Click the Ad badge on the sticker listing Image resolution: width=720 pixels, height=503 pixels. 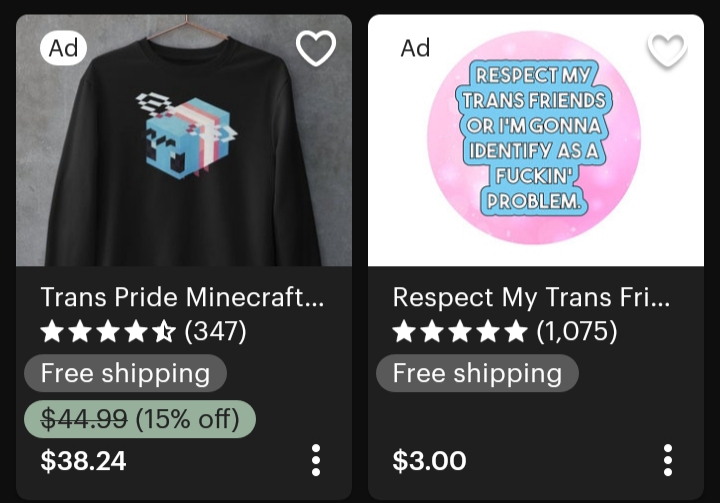(x=416, y=48)
